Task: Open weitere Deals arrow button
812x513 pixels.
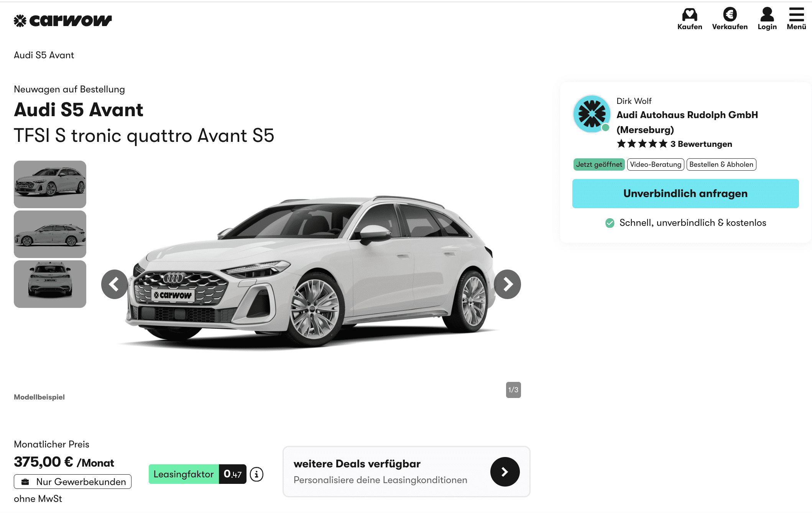Action: coord(505,472)
